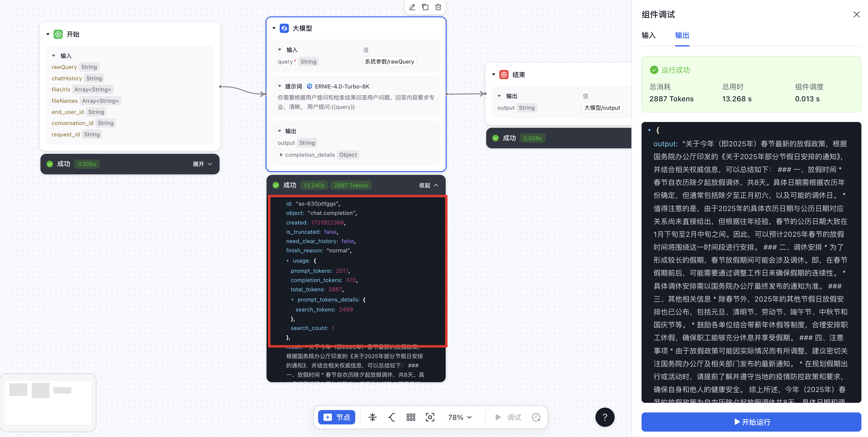Collapse prompt_tokens_details in result JSON
This screenshot has height=437, width=868.
pos(292,299)
